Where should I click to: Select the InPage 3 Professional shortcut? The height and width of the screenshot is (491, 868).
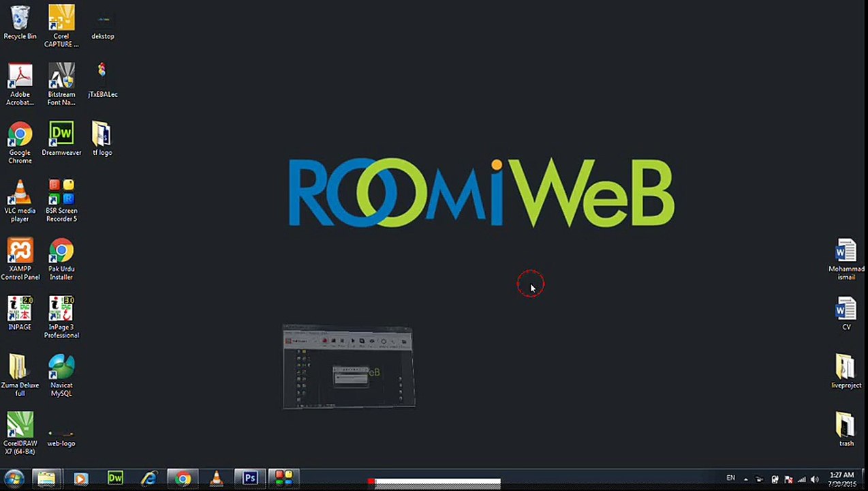click(x=61, y=317)
